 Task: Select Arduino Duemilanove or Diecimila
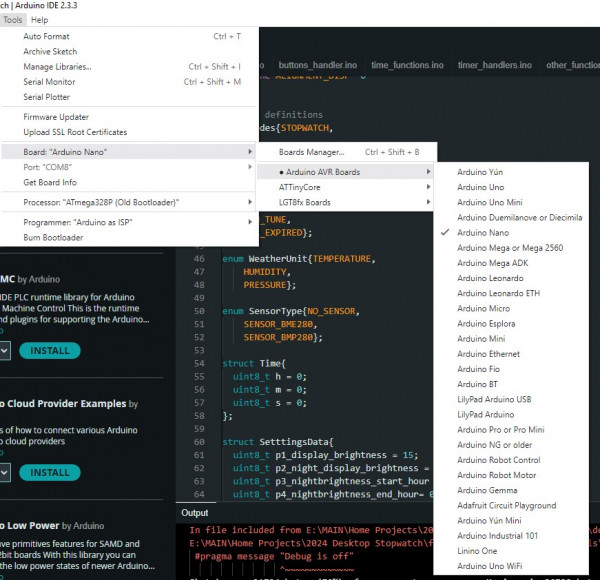[511, 217]
